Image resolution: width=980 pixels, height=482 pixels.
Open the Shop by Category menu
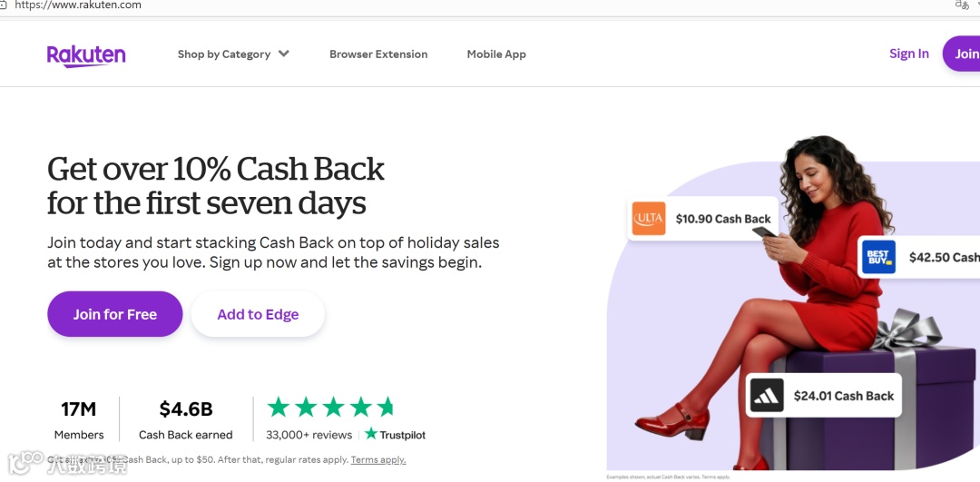(224, 54)
